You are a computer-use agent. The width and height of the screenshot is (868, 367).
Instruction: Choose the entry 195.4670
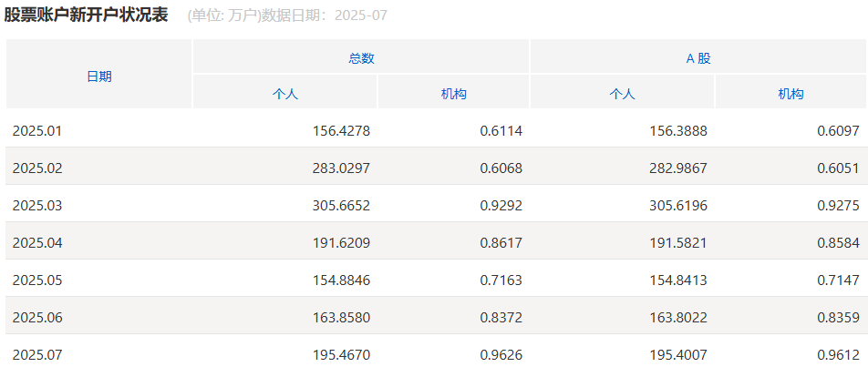tap(341, 355)
